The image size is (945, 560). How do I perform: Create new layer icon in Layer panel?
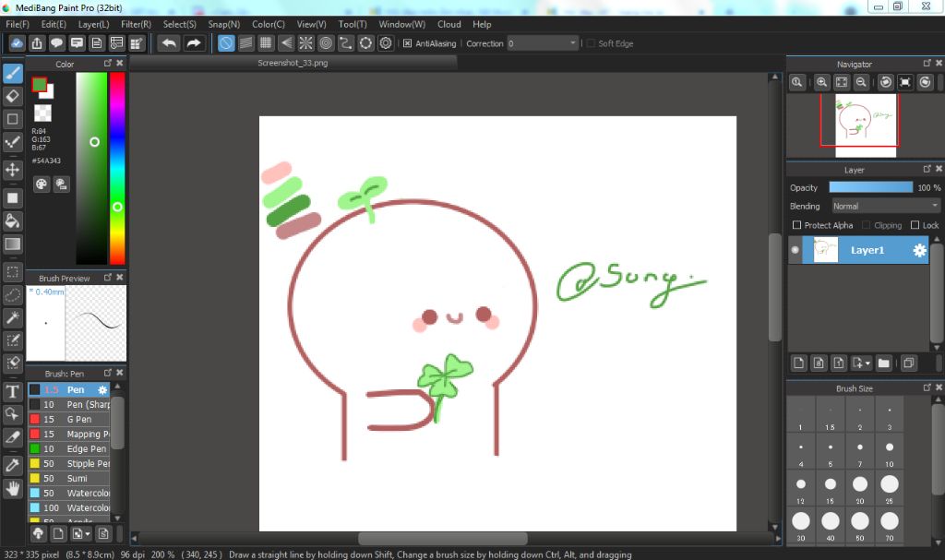coord(798,363)
